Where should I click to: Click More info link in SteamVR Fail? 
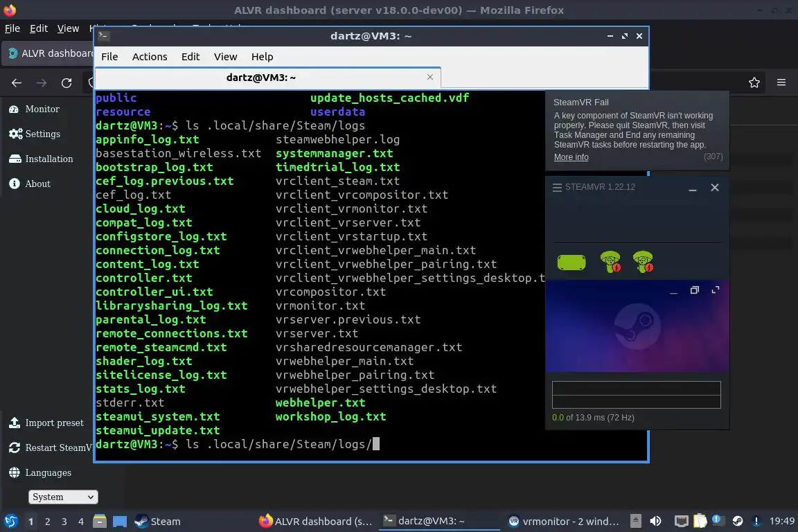[x=571, y=157]
